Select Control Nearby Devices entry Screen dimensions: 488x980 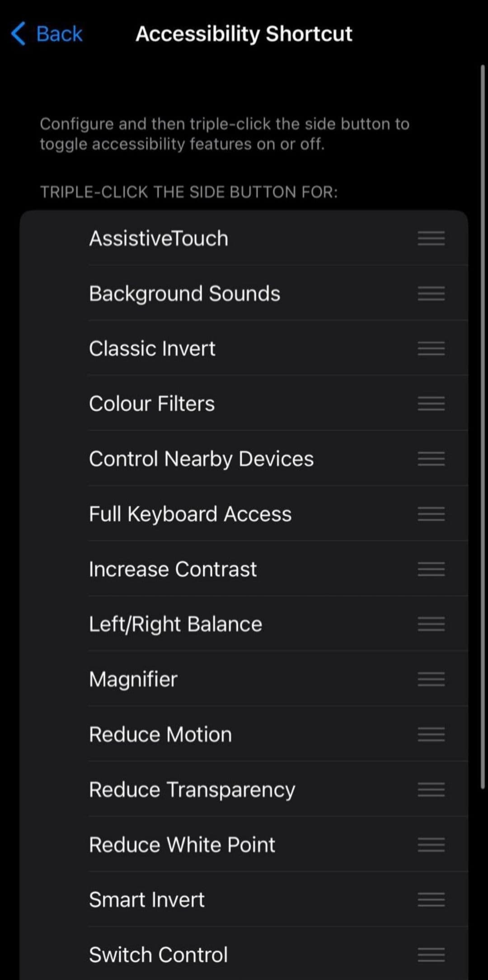pos(201,459)
